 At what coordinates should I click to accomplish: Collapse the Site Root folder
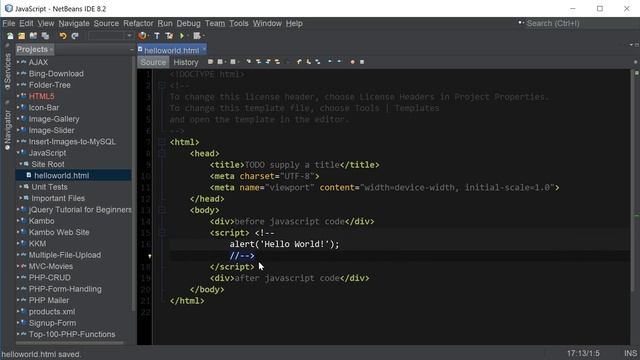click(21, 164)
